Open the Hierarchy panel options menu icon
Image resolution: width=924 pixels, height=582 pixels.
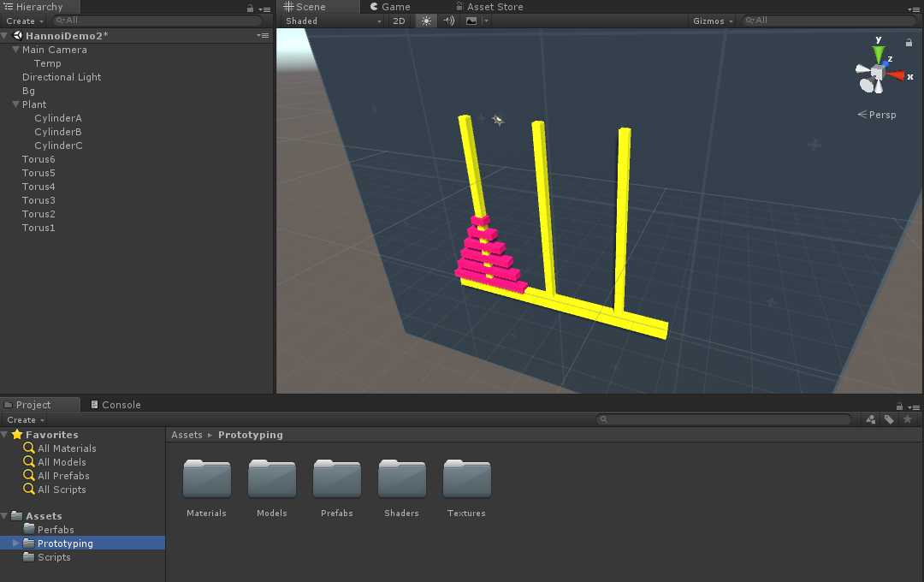266,9
